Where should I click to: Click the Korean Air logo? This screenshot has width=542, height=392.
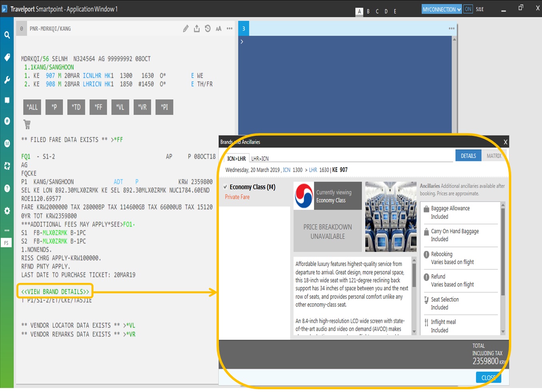(x=304, y=195)
